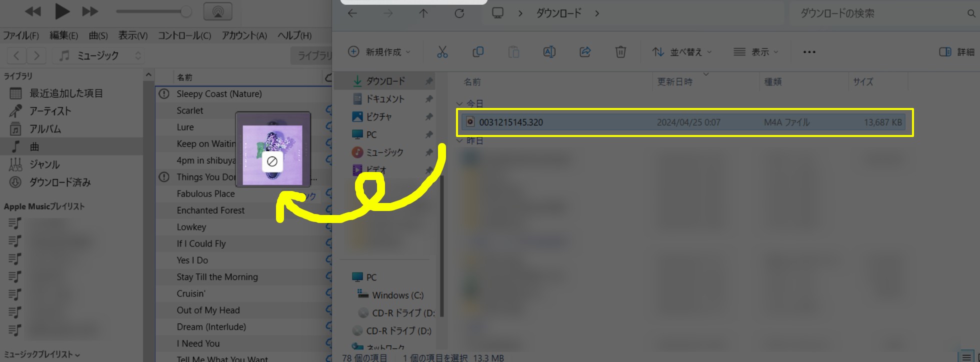Viewport: 980px width, 362px height.
Task: Open the 編集(E) menu in iTunes
Action: (63, 35)
